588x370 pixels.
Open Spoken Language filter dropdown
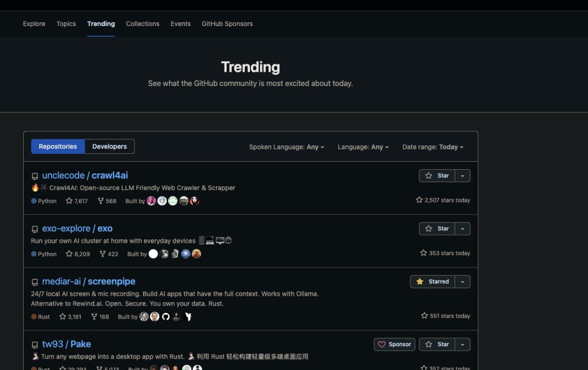tap(287, 147)
